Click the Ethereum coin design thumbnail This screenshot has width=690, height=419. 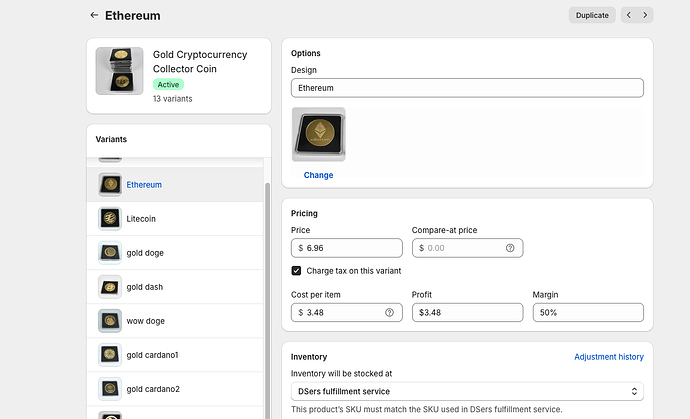(x=318, y=134)
